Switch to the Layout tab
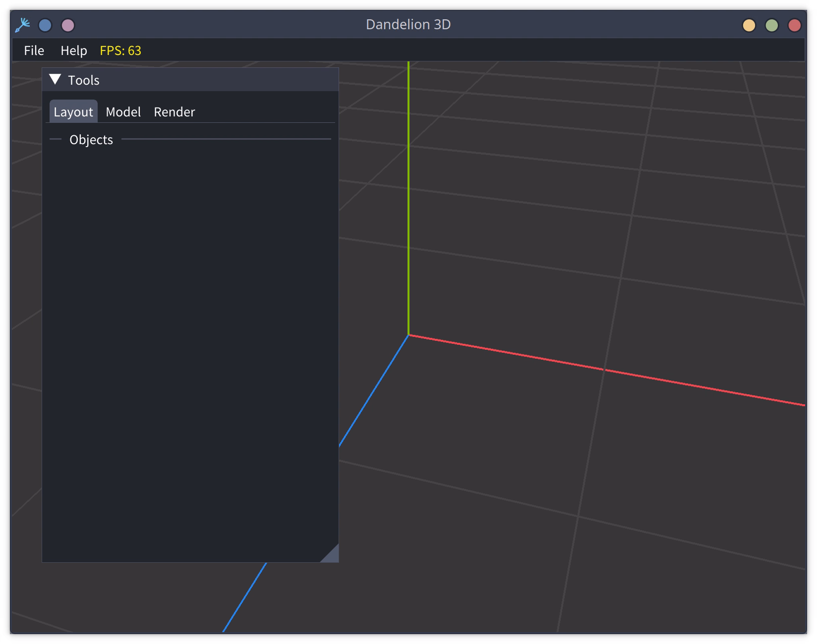The image size is (817, 644). coord(73,111)
